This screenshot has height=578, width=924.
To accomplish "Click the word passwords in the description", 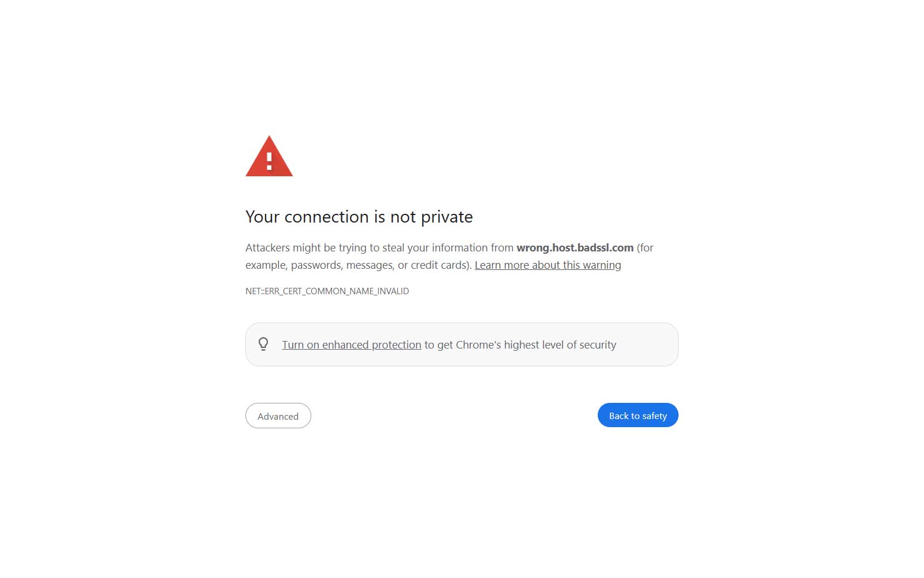I will tap(318, 265).
